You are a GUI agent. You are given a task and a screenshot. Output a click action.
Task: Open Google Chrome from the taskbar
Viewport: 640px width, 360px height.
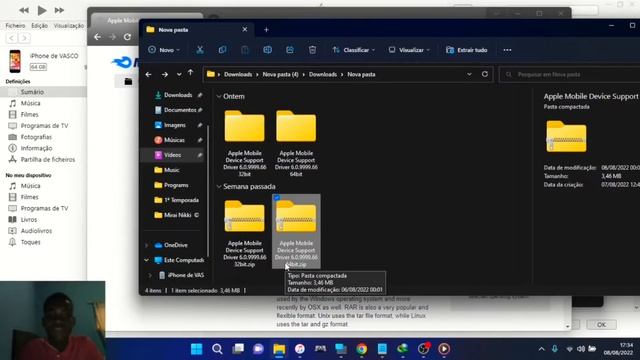coord(362,349)
